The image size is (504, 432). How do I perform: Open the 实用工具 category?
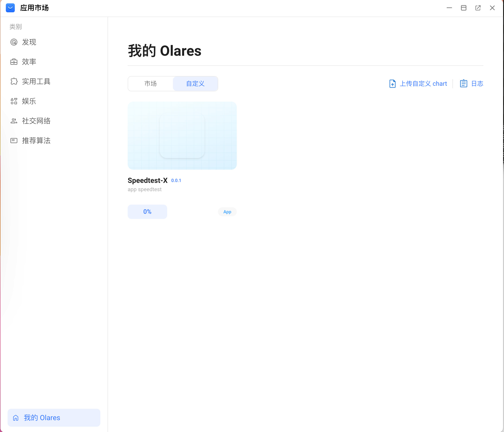[x=54, y=81]
